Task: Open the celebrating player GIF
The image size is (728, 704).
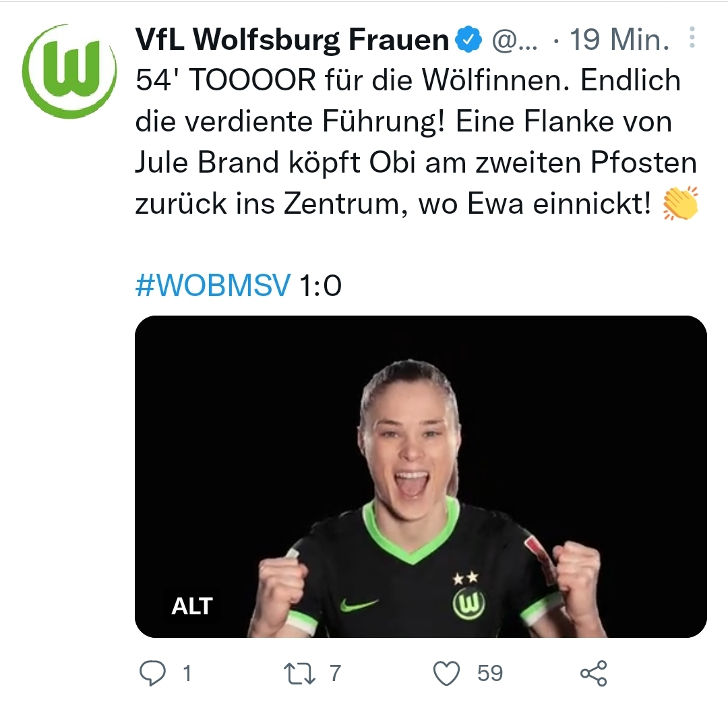Action: tap(421, 477)
